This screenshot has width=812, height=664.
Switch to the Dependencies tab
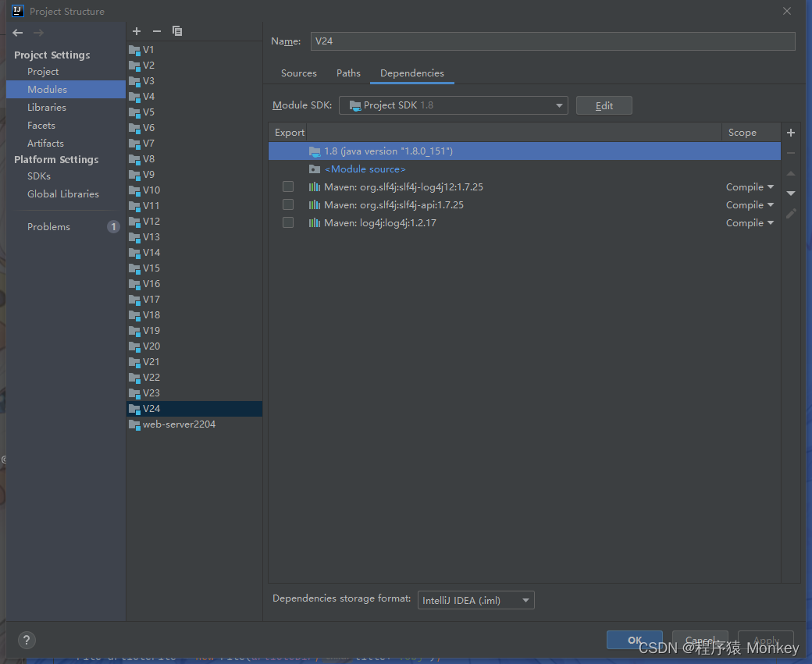(x=411, y=73)
